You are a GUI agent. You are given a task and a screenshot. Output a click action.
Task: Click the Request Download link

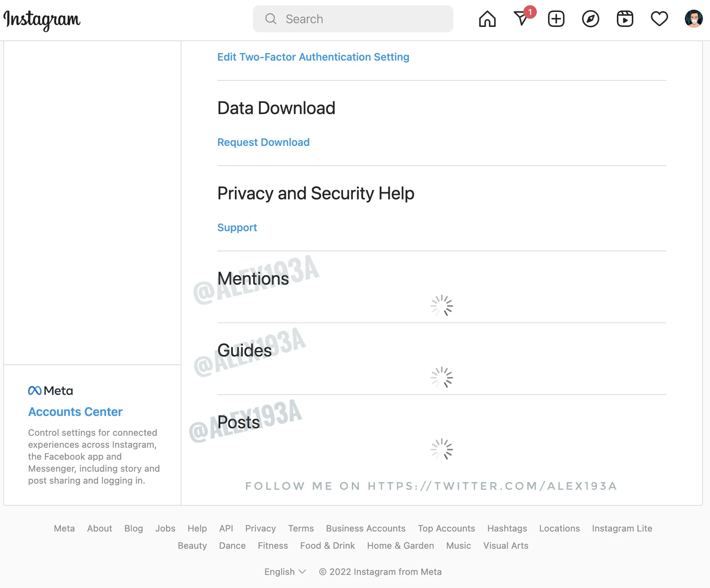coord(263,142)
